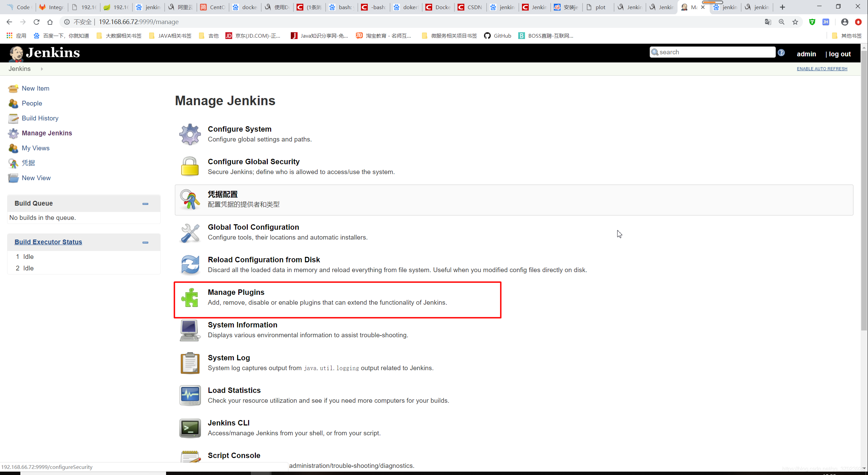The height and width of the screenshot is (475, 868).
Task: Open the 凭据配置 credentials configuration link
Action: pyautogui.click(x=223, y=194)
